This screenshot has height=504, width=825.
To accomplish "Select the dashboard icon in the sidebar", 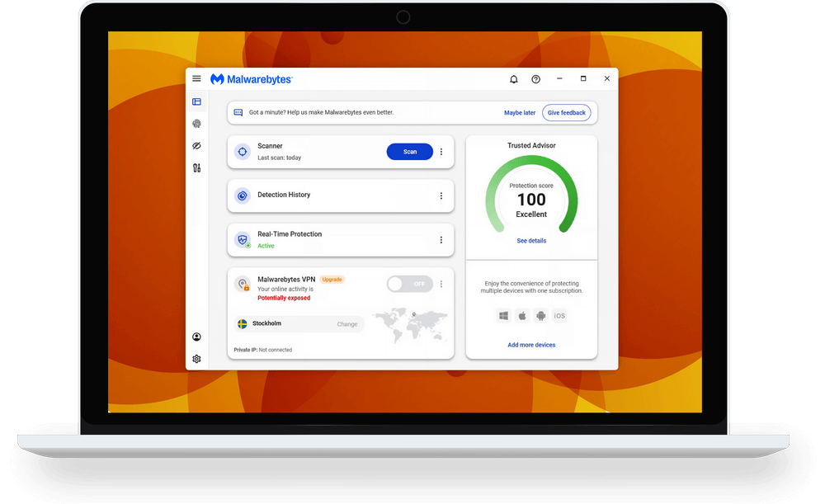I will tap(196, 102).
